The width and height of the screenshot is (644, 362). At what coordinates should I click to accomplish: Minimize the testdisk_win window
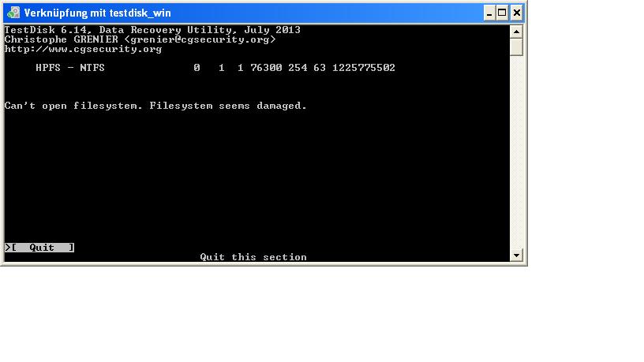click(489, 13)
